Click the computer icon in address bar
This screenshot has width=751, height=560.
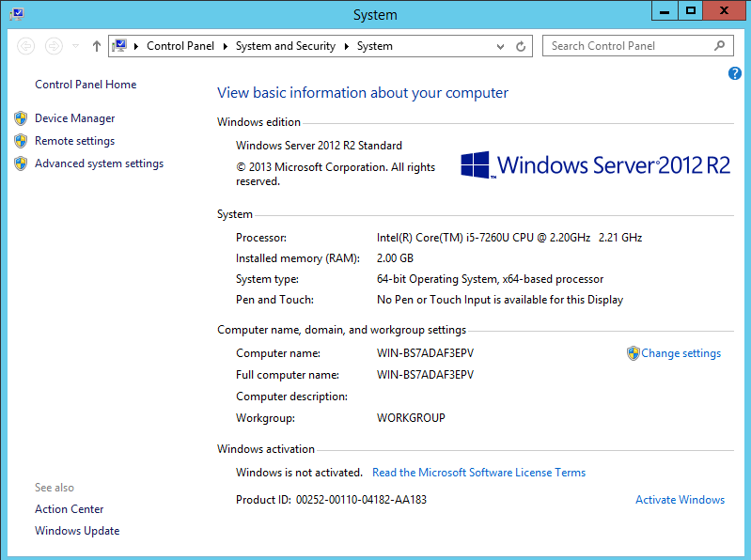point(119,45)
